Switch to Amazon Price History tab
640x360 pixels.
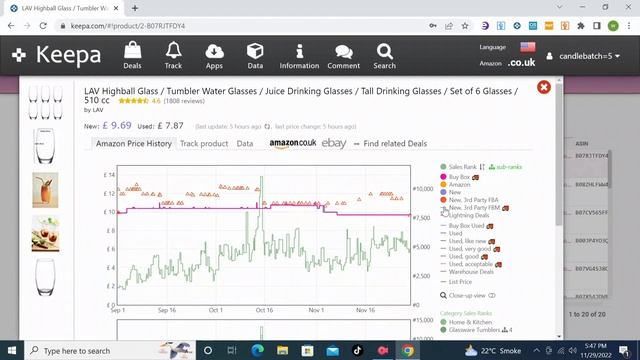click(133, 144)
